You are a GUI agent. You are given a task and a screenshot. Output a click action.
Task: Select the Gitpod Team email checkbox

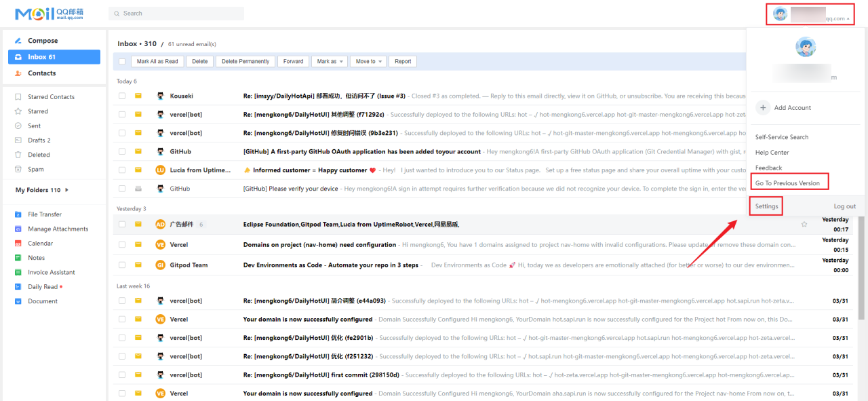click(122, 265)
